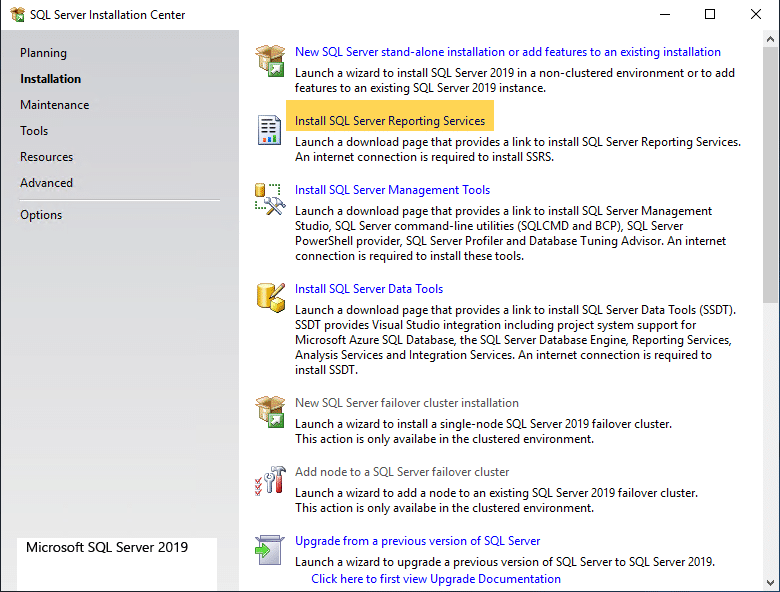Click Install SQL Server Management Tools link
The height and width of the screenshot is (592, 780).
(392, 190)
